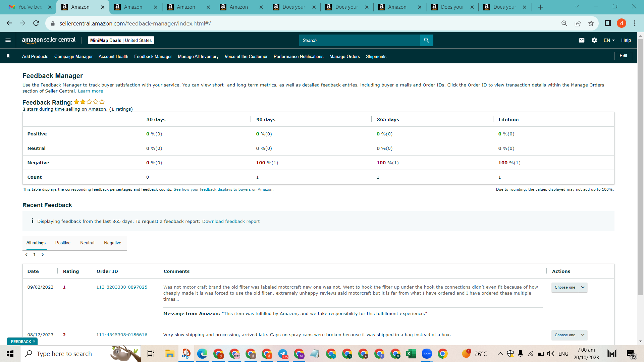The width and height of the screenshot is (644, 362).
Task: Show hidden system tray icons
Action: 500,354
